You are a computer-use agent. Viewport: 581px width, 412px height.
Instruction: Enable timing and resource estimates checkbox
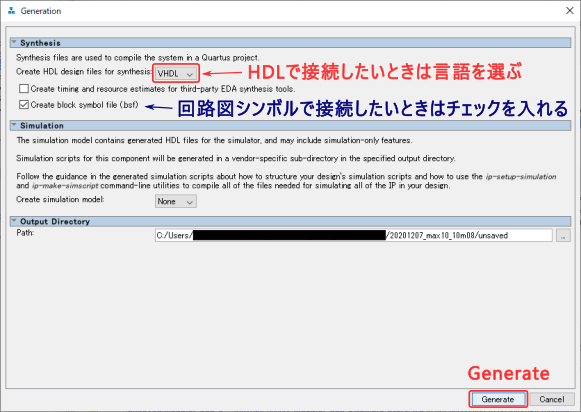24,89
